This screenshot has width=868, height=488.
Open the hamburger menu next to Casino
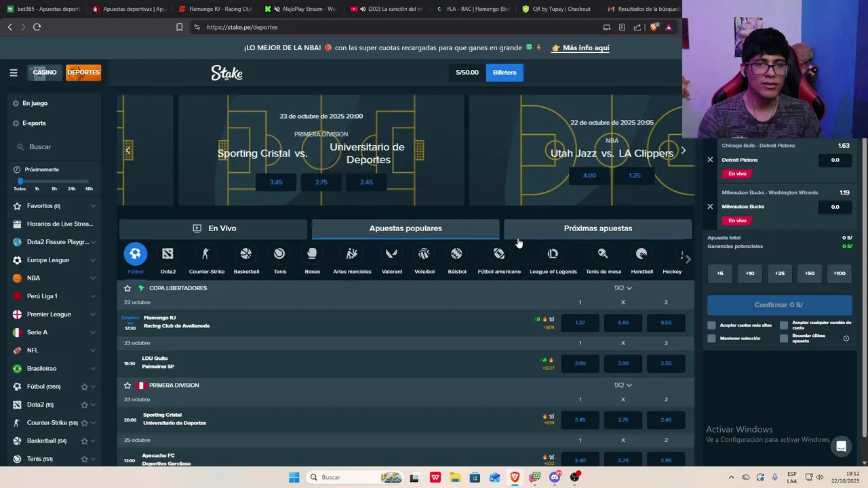[13, 73]
